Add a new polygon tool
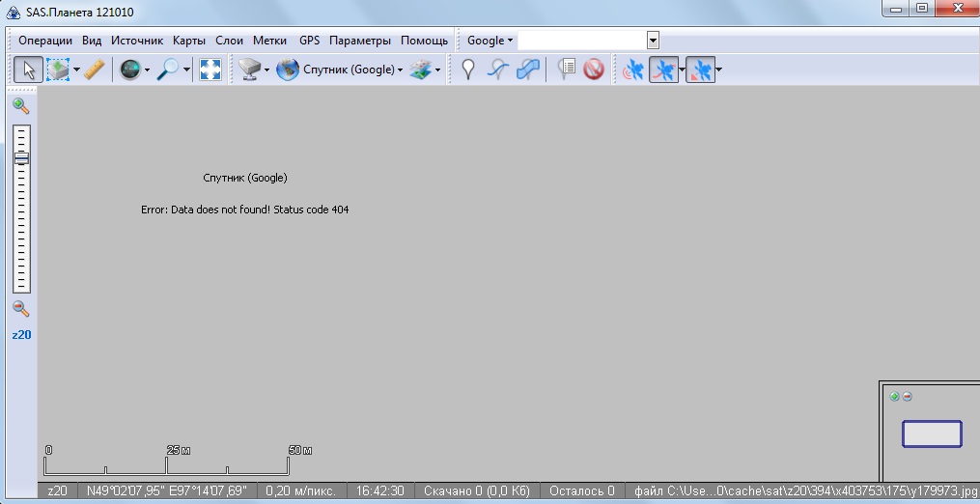This screenshot has height=504, width=980. click(x=527, y=70)
